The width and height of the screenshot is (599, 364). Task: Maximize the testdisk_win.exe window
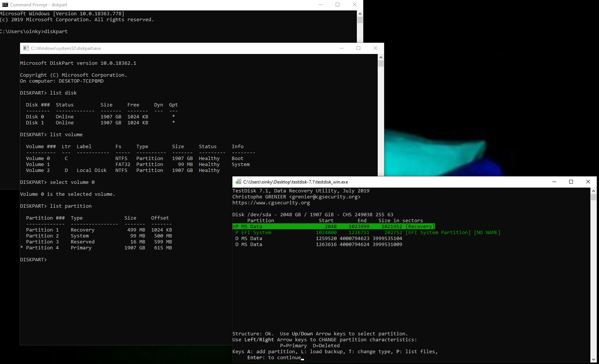(x=571, y=182)
